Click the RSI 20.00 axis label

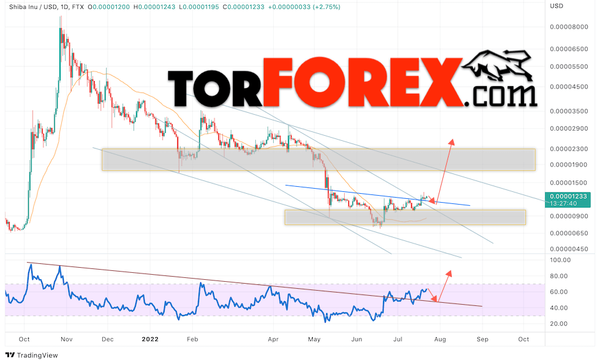[559, 323]
